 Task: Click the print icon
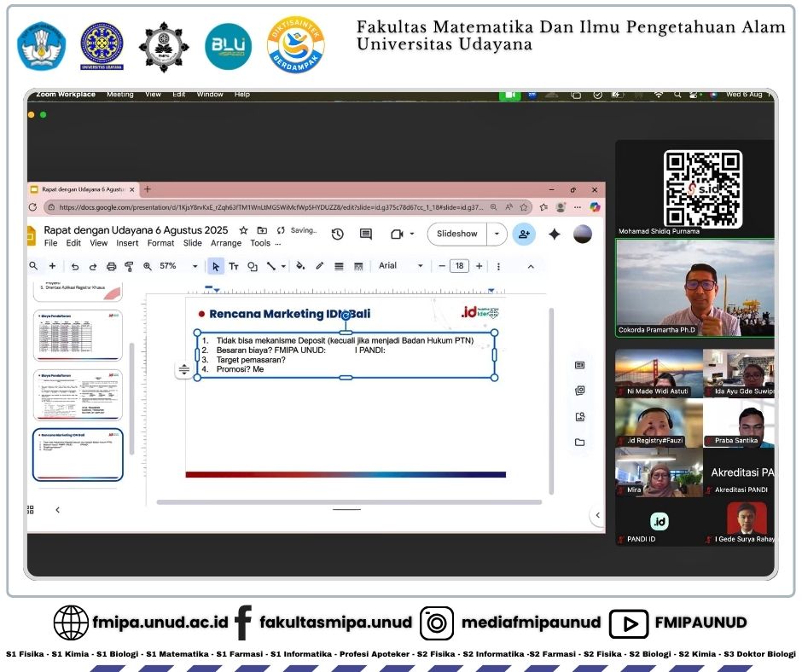pyautogui.click(x=111, y=266)
